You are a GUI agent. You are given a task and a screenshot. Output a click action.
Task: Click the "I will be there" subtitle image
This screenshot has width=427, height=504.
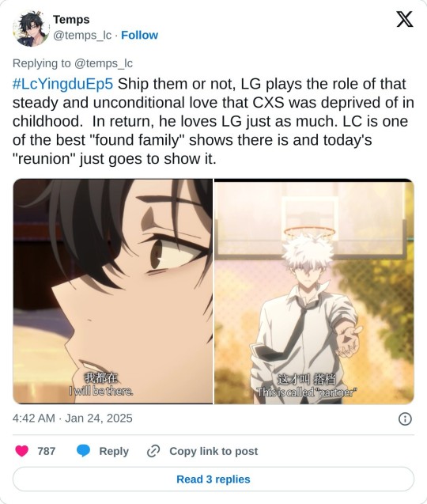click(113, 291)
